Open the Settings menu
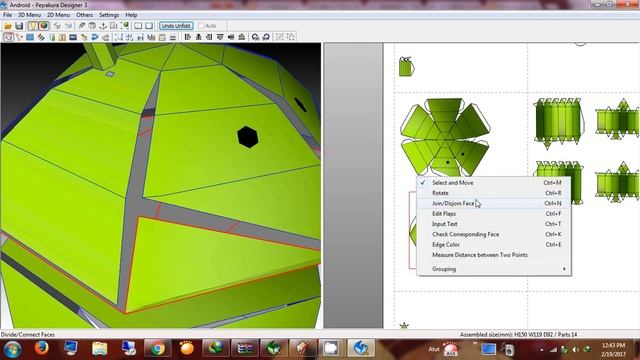The width and height of the screenshot is (640, 360). point(109,15)
